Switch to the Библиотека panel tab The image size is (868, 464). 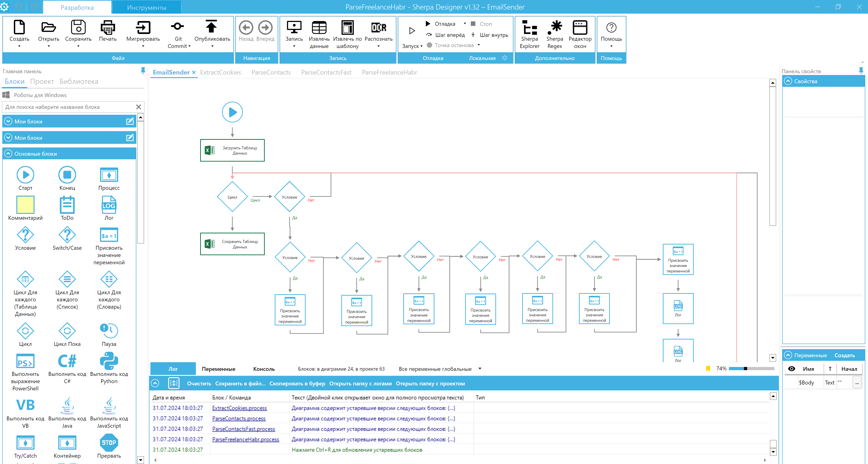point(79,82)
